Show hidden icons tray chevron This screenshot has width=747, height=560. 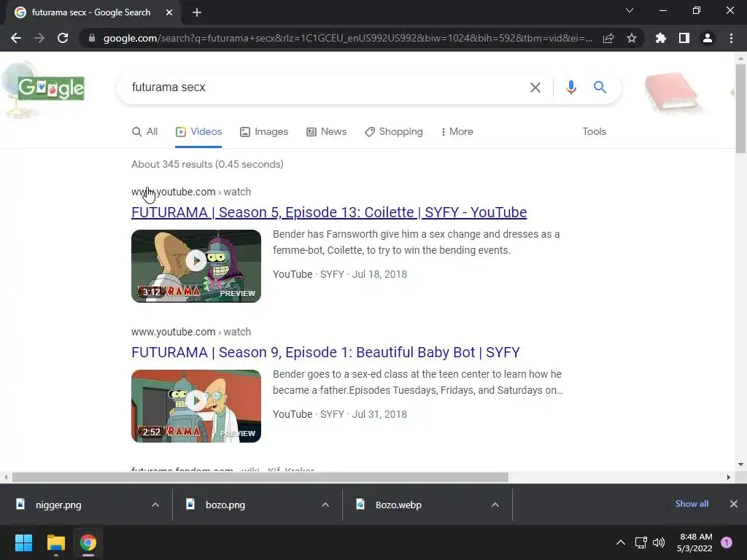621,542
